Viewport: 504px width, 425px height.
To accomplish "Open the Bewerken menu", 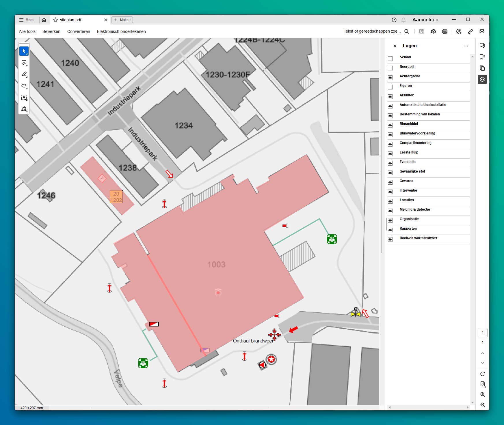I will tap(51, 31).
